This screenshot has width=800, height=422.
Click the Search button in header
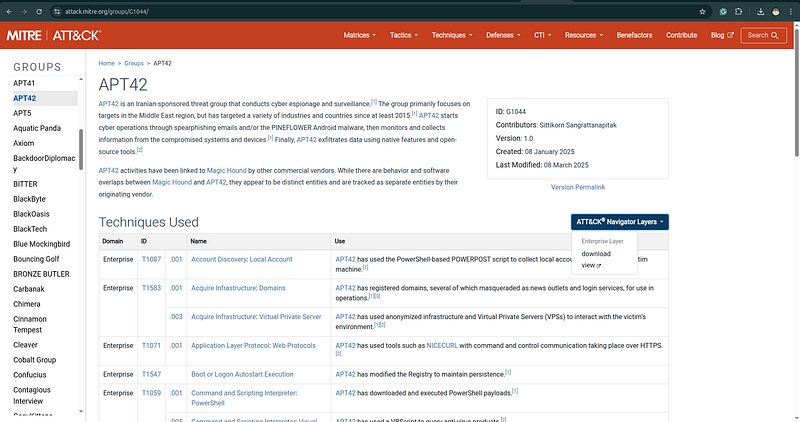[x=763, y=35]
